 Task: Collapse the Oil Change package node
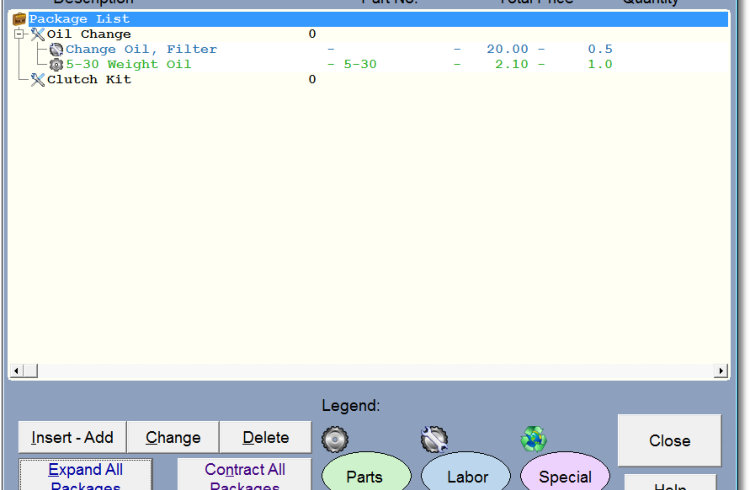[x=20, y=34]
